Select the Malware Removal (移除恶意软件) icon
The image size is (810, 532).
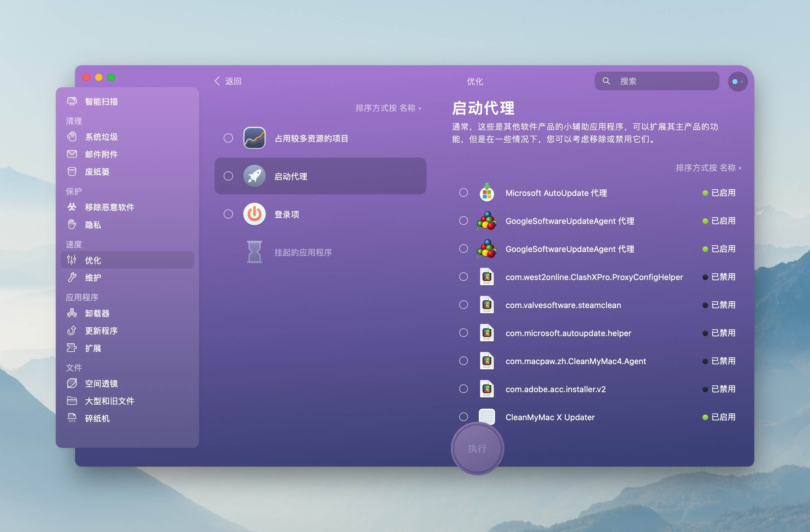pos(72,207)
